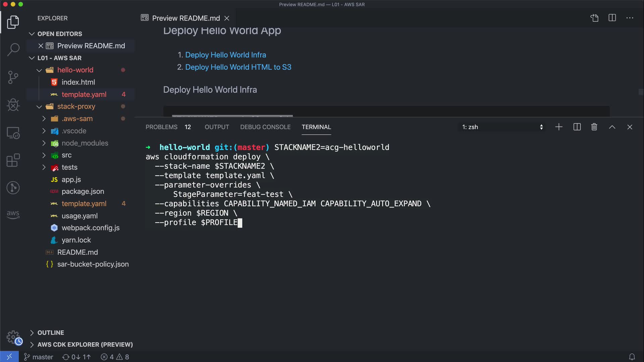Open the AWS Toolkit panel
This screenshot has height=362, width=644.
point(13,215)
